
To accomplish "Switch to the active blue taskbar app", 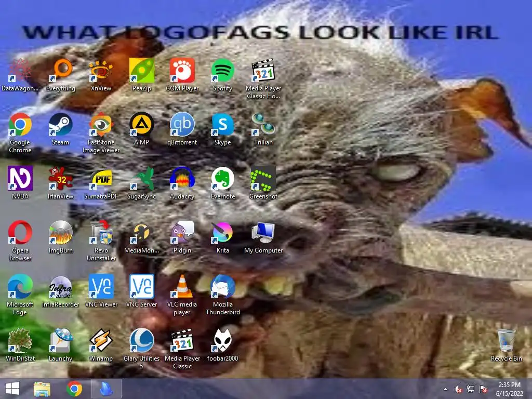I will coord(107,389).
